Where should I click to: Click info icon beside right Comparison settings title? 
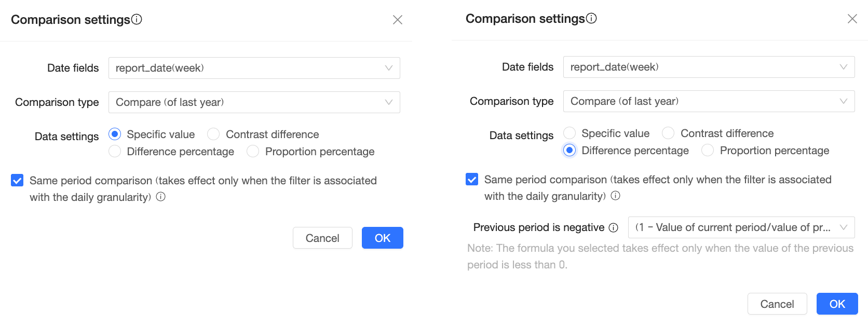point(591,18)
